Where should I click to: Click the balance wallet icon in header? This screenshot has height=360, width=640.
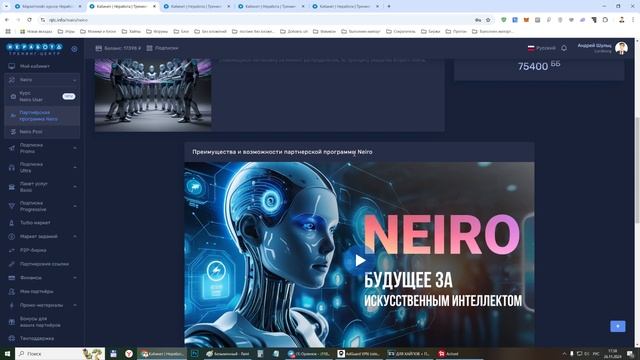tap(98, 48)
